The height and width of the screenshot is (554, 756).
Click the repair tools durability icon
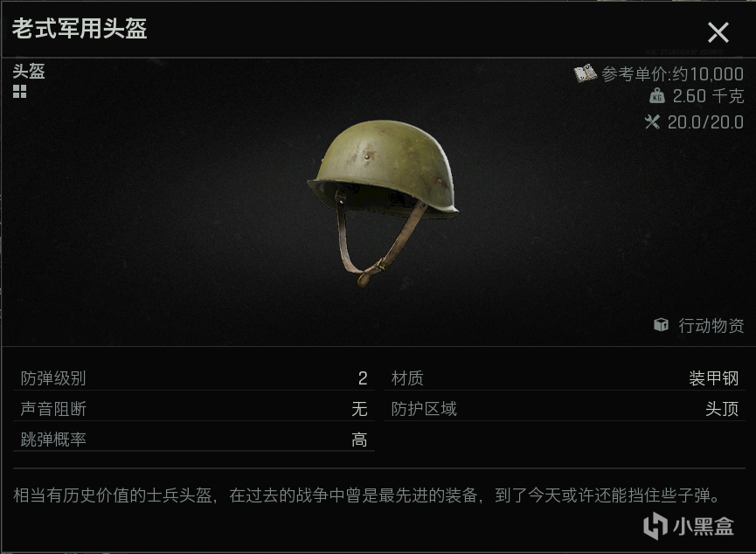point(652,121)
